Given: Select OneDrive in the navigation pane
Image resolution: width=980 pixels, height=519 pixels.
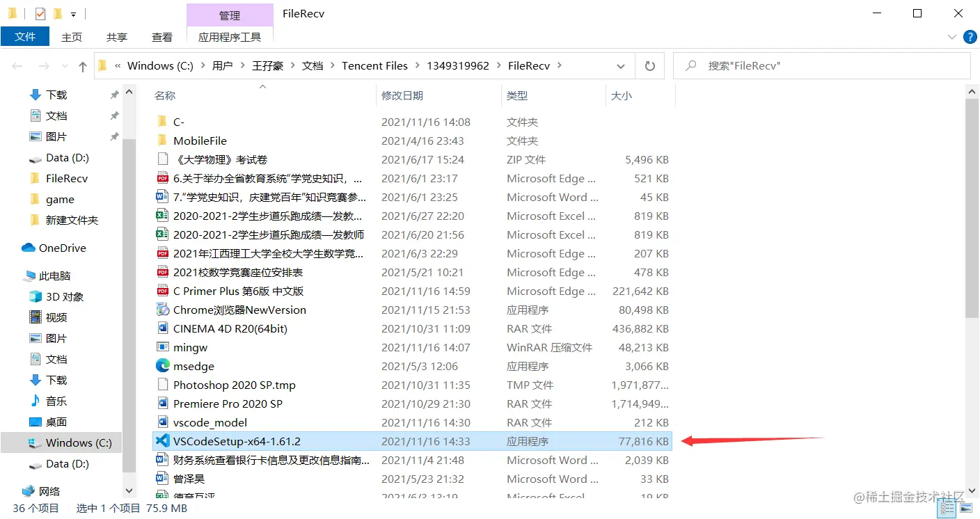Looking at the screenshot, I should point(62,248).
